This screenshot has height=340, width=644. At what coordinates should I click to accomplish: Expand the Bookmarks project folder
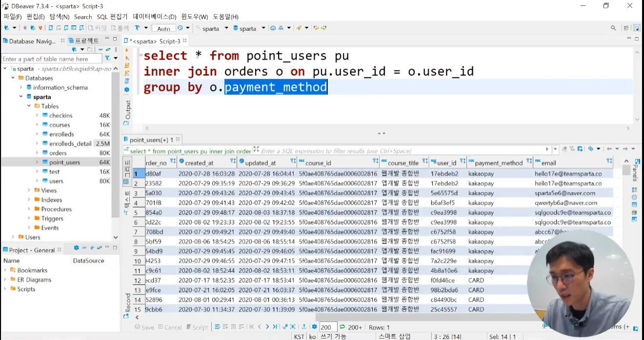coord(5,270)
